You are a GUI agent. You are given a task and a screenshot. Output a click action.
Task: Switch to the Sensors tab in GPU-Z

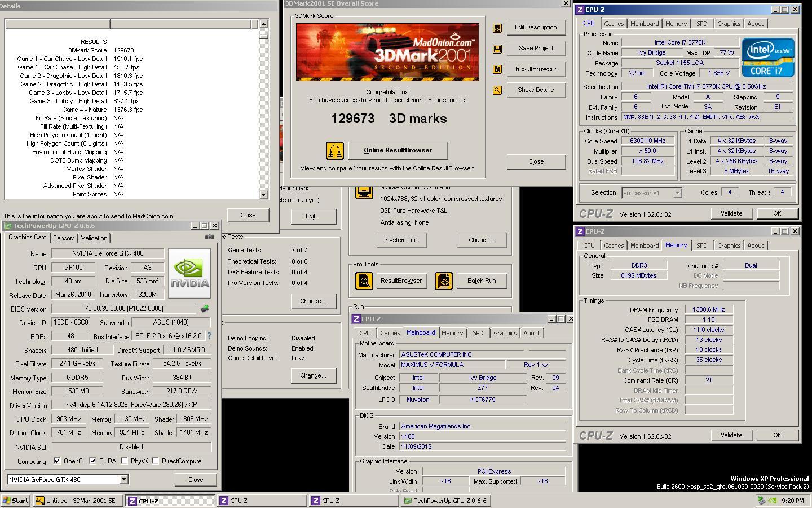click(x=64, y=238)
